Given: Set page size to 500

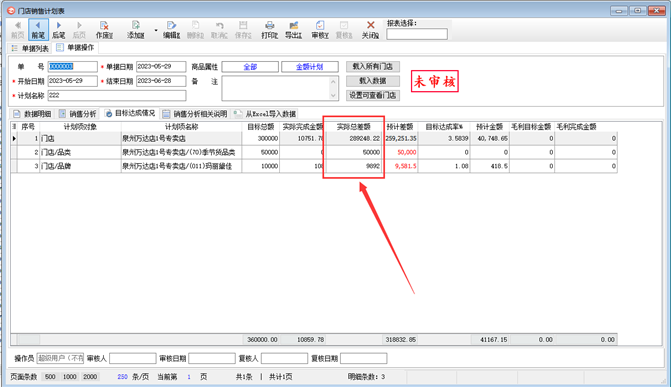Looking at the screenshot, I should click(50, 377).
